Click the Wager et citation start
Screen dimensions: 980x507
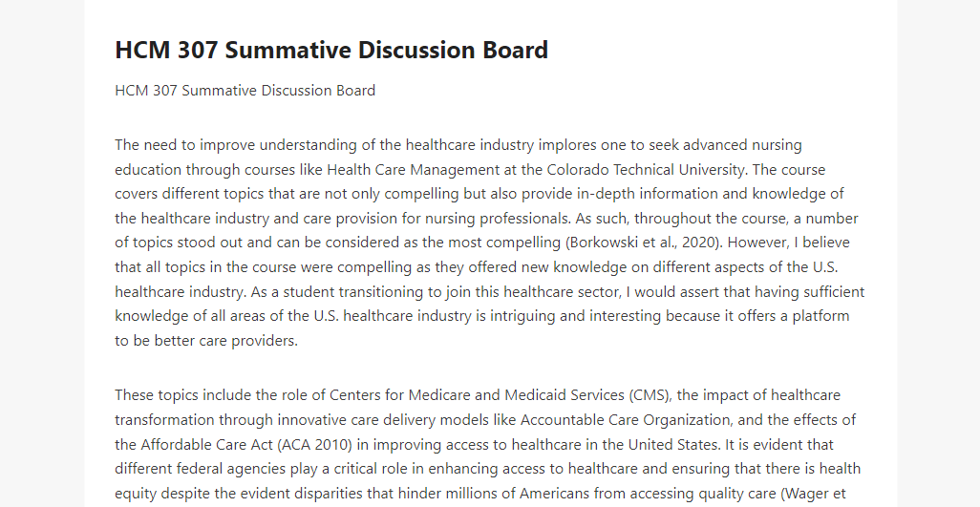[x=815, y=494]
